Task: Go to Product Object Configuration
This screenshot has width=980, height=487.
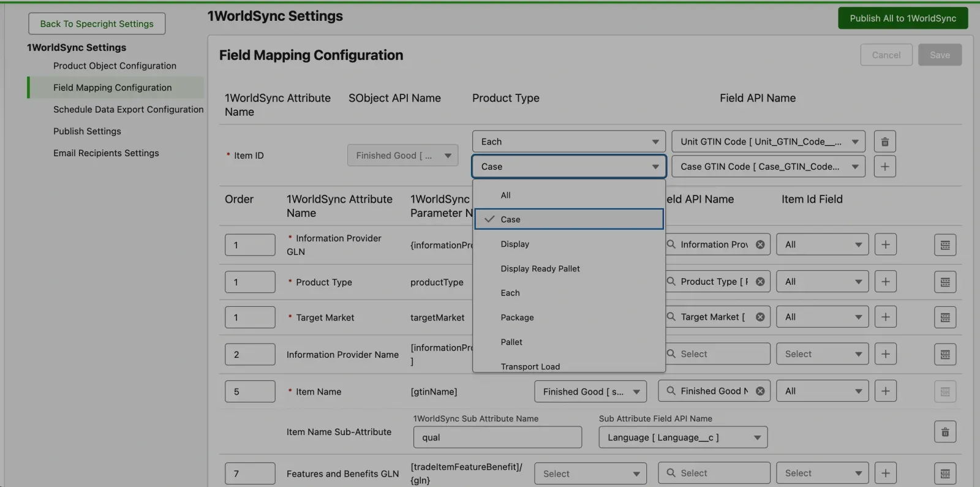Action: coord(115,66)
